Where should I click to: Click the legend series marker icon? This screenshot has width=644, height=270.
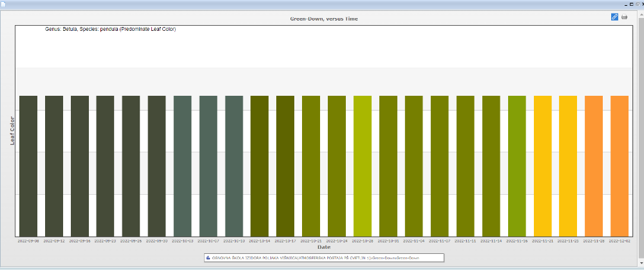pos(207,258)
